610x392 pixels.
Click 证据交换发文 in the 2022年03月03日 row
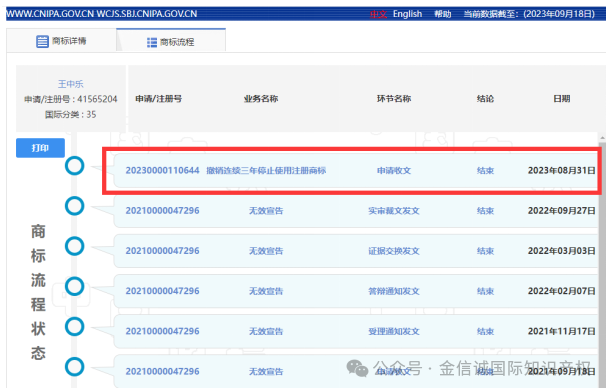point(394,251)
